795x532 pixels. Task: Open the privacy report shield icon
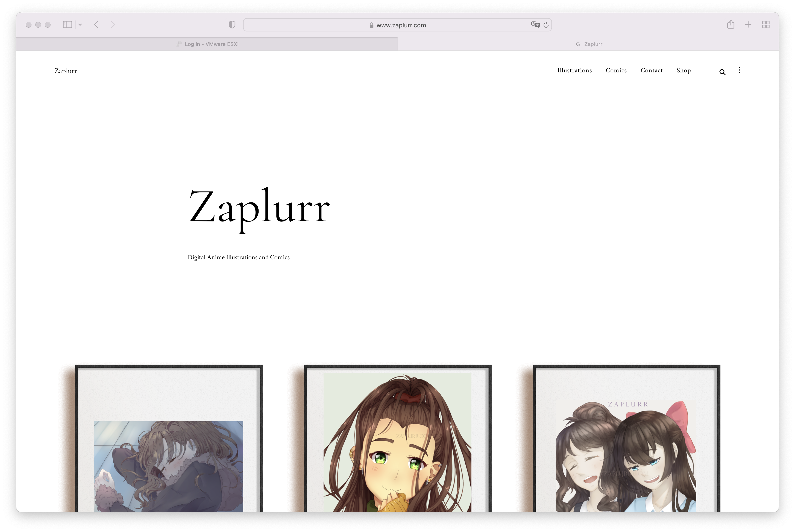click(232, 25)
